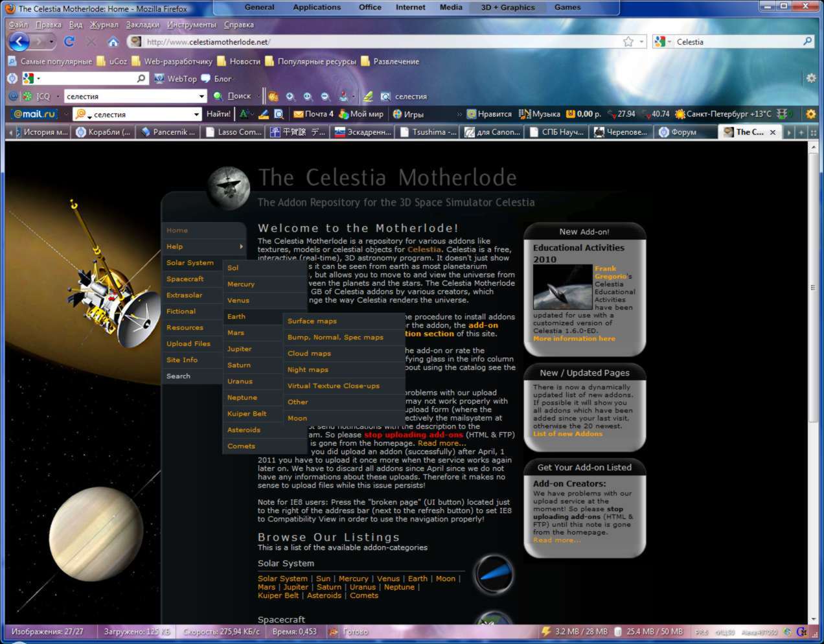Reload the page with the refresh icon
The image size is (824, 644).
[x=69, y=41]
